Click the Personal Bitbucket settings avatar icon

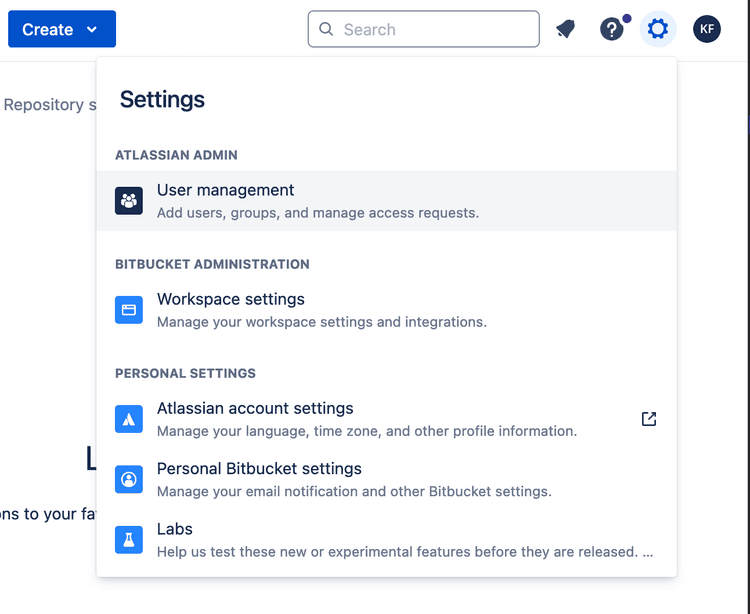pos(129,479)
